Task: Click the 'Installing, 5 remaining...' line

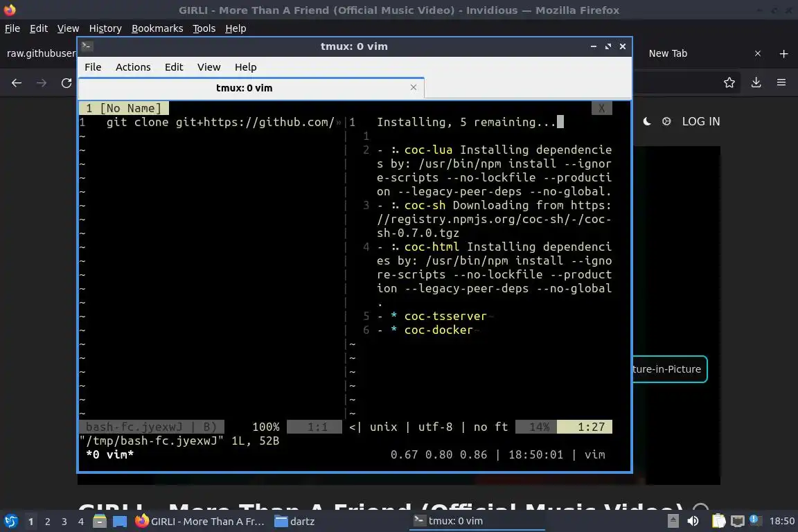Action: pos(466,122)
